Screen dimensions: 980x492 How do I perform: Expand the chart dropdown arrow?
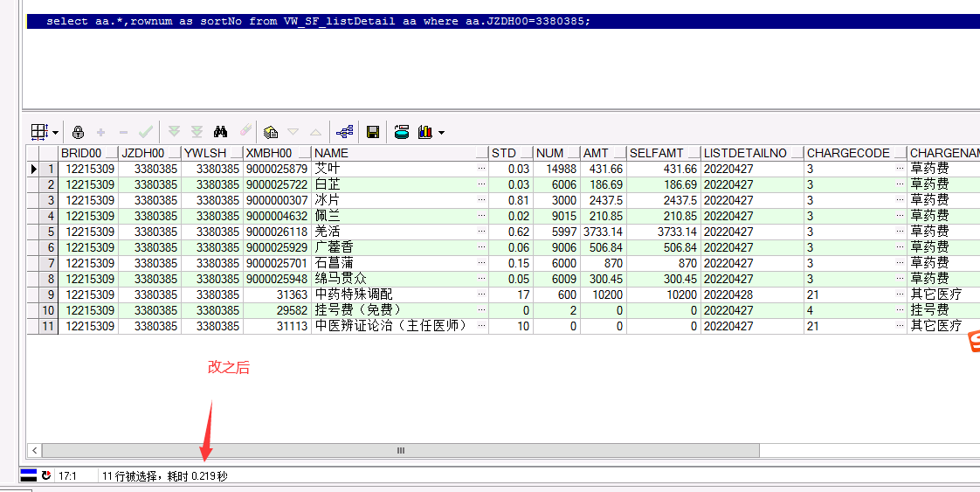[442, 133]
